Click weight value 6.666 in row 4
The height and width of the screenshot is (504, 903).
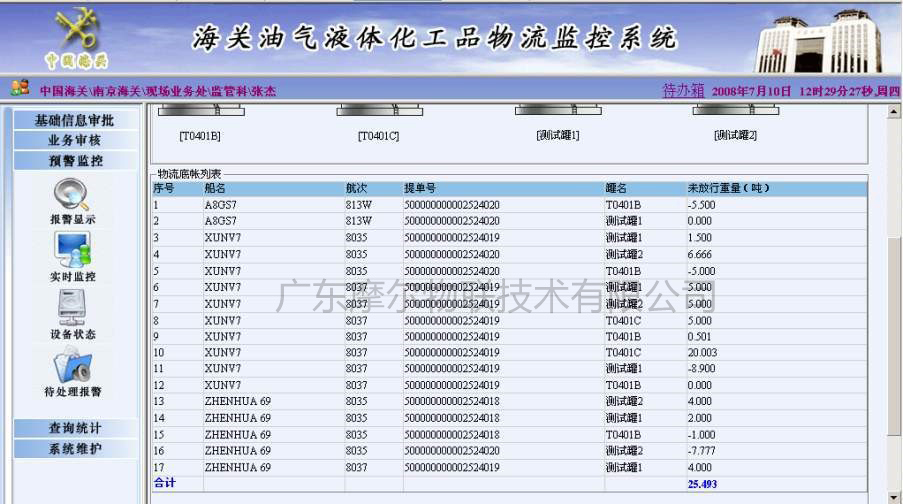(x=700, y=254)
